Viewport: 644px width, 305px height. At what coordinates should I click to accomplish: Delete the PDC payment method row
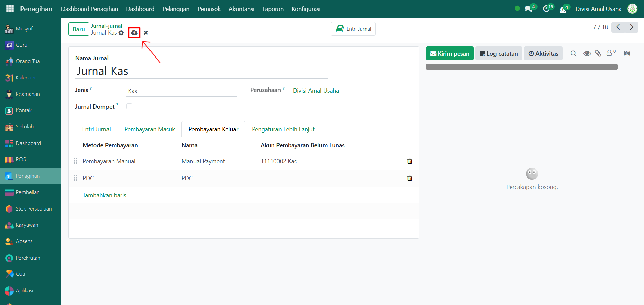point(410,178)
